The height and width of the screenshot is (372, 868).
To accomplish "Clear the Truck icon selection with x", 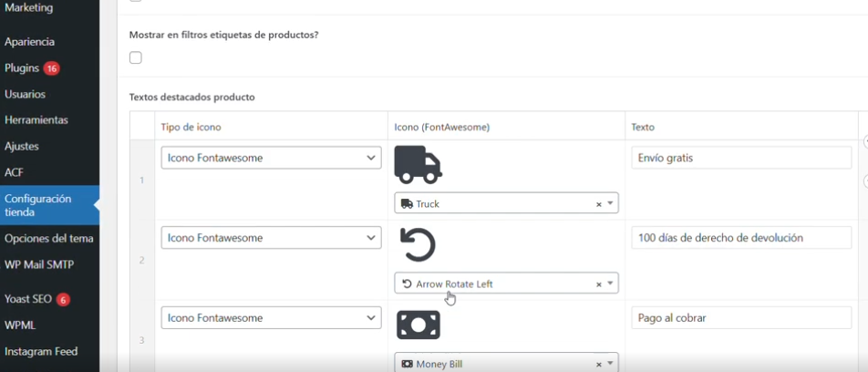I will click(599, 204).
